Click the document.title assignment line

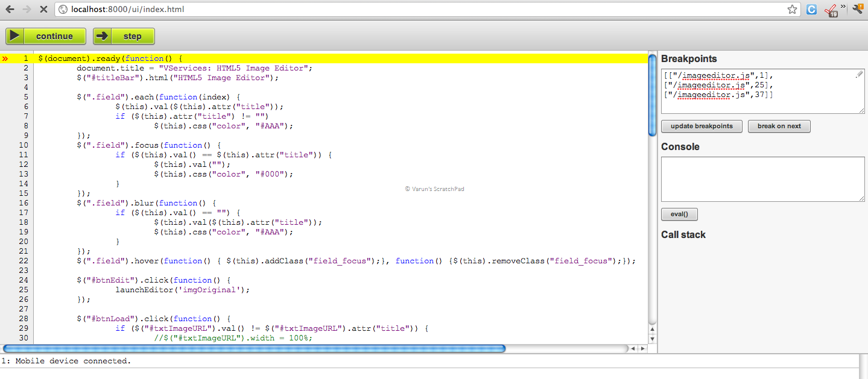click(x=195, y=68)
